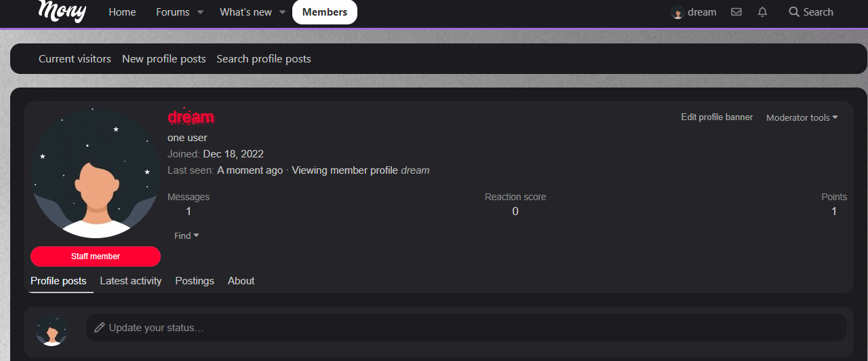View the About tab
Viewport: 868px width, 361px height.
click(241, 281)
